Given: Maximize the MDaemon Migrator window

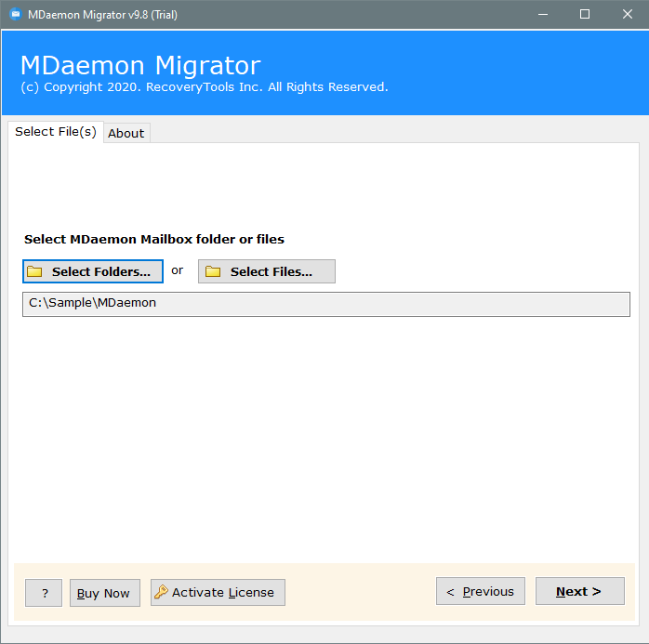Looking at the screenshot, I should pos(585,15).
